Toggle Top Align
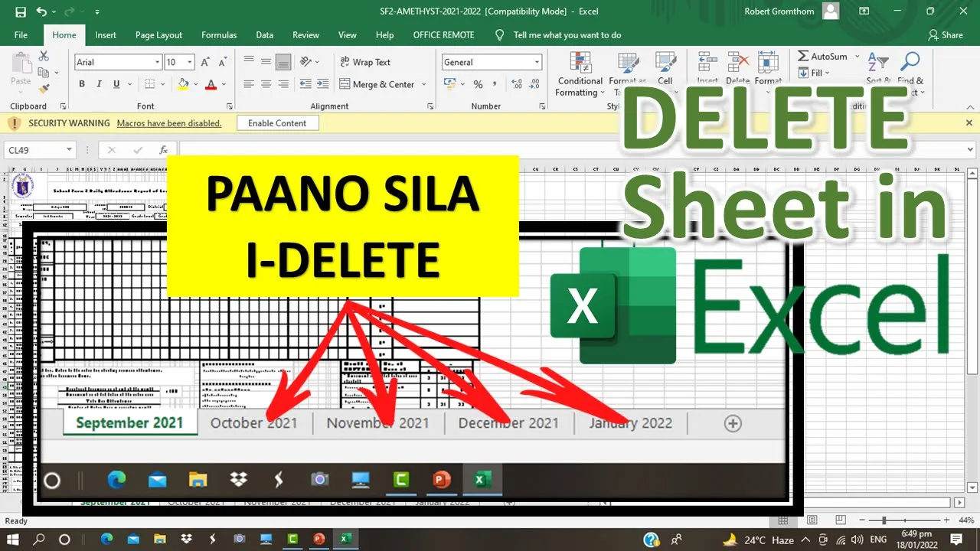 [248, 62]
